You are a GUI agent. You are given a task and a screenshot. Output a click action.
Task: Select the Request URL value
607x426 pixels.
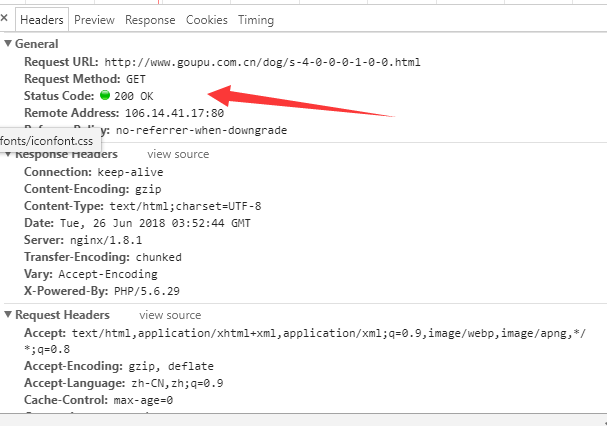tap(262, 62)
